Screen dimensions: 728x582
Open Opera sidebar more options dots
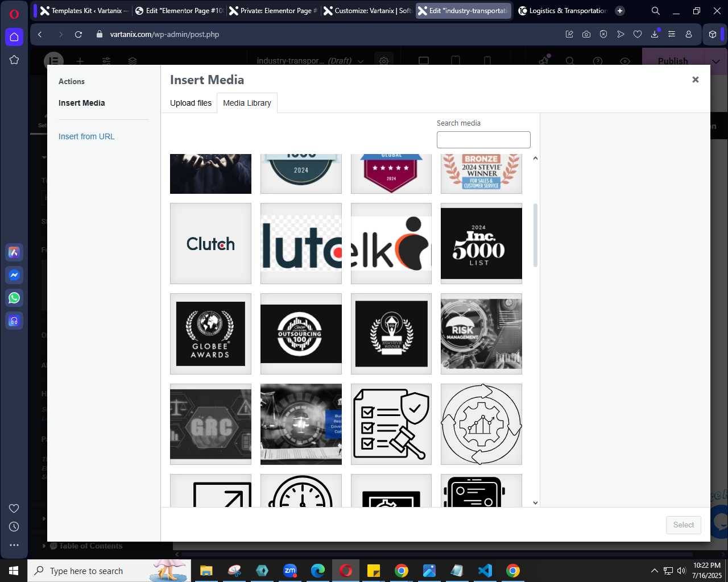(14, 545)
